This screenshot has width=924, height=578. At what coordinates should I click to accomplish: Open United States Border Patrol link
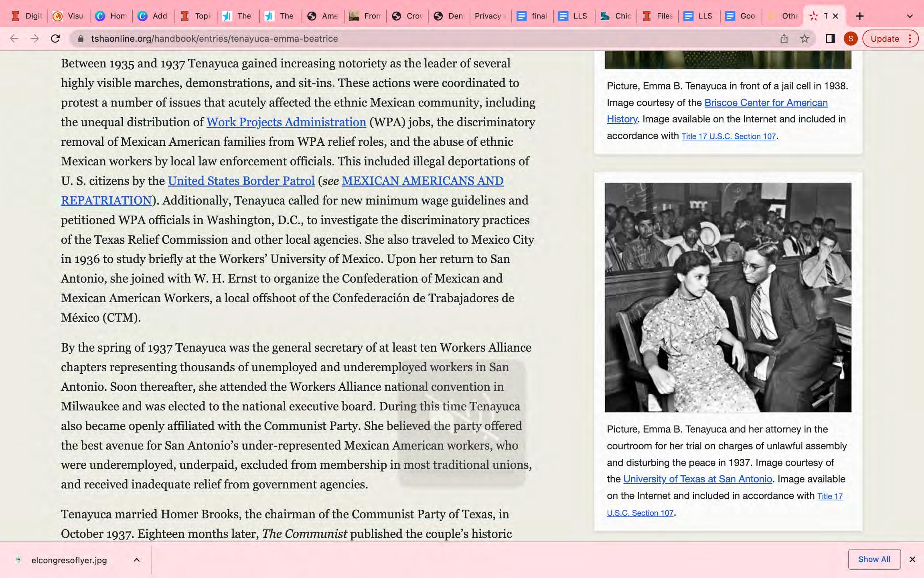241,181
